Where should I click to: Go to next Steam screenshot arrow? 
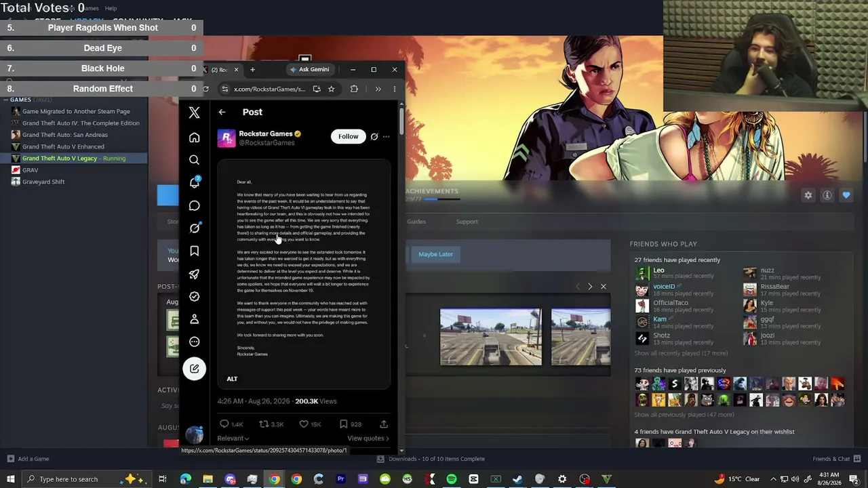(x=590, y=287)
